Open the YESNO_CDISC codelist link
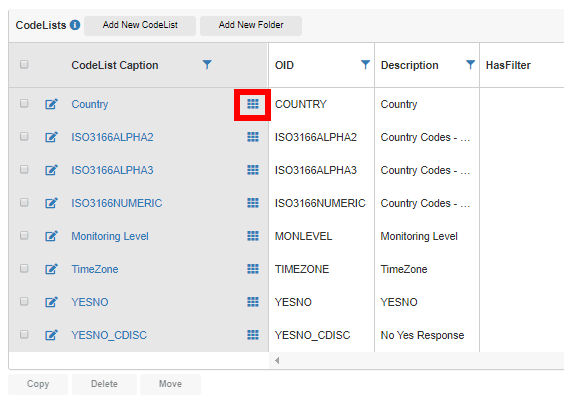 click(x=109, y=335)
